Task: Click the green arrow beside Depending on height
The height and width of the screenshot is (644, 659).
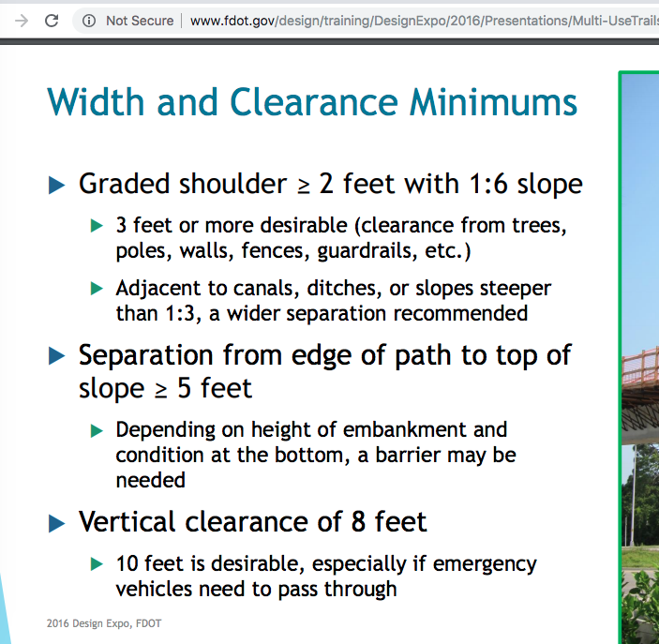Action: point(96,430)
